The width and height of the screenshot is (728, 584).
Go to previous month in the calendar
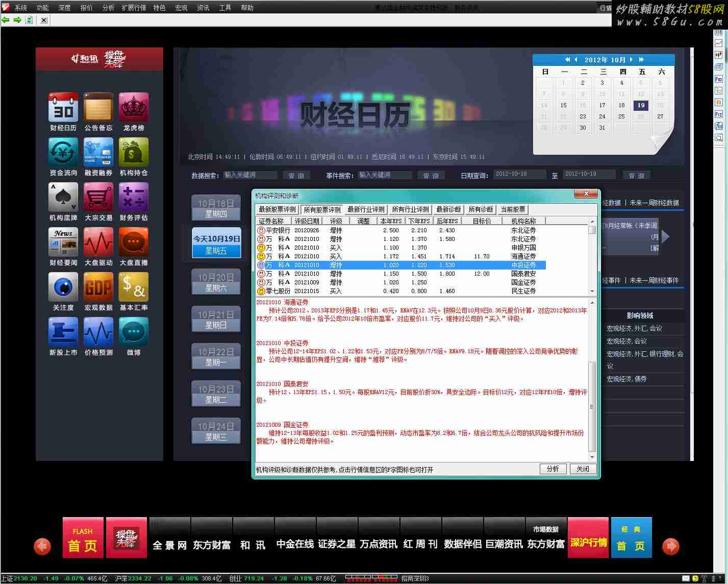coord(576,60)
